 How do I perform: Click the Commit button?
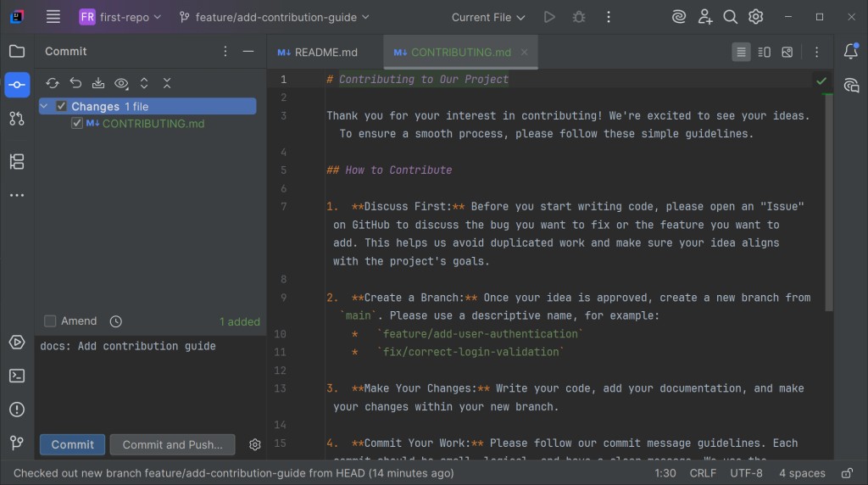pyautogui.click(x=73, y=444)
